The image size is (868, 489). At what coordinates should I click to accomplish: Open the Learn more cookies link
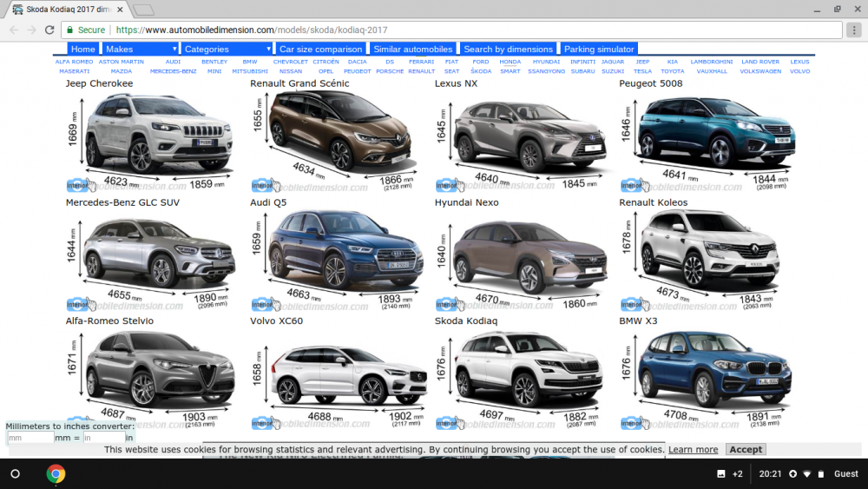(x=693, y=449)
